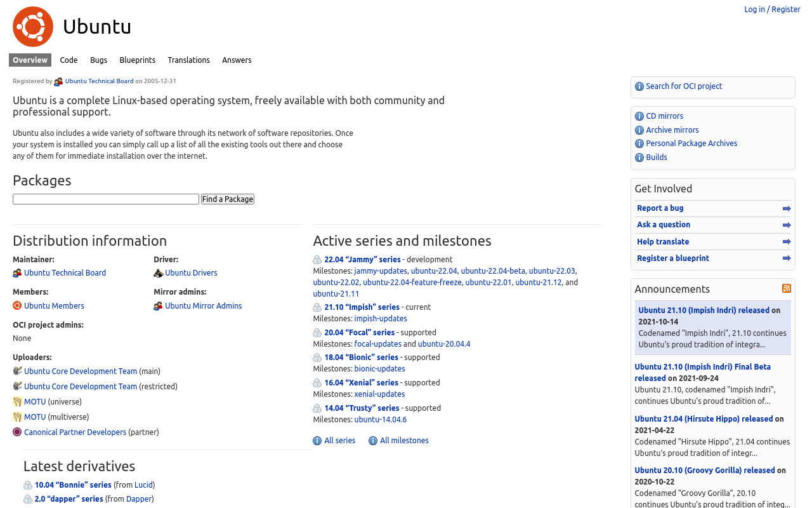Click series icon beside 14.04 Trusty series
The width and height of the screenshot is (812, 508).
(317, 408)
